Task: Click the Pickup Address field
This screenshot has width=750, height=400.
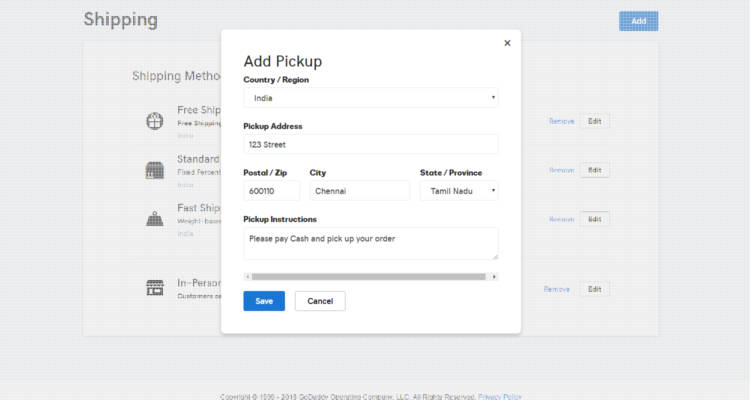Action: 370,144
